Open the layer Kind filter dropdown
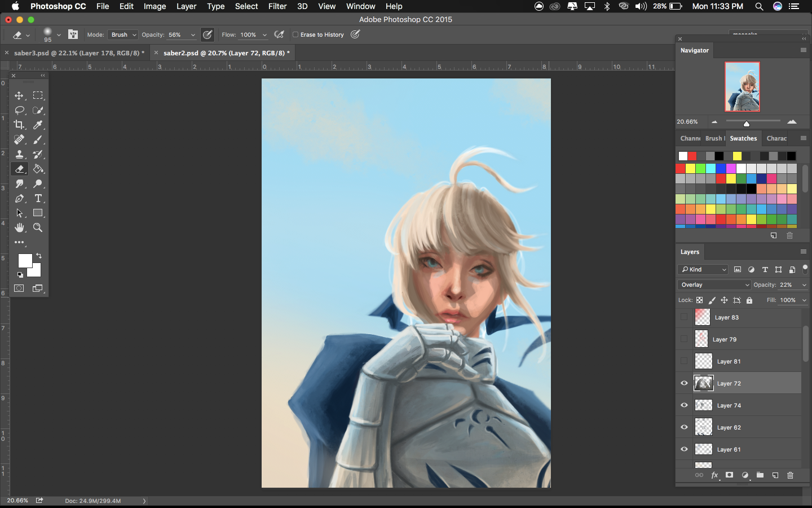 703,270
